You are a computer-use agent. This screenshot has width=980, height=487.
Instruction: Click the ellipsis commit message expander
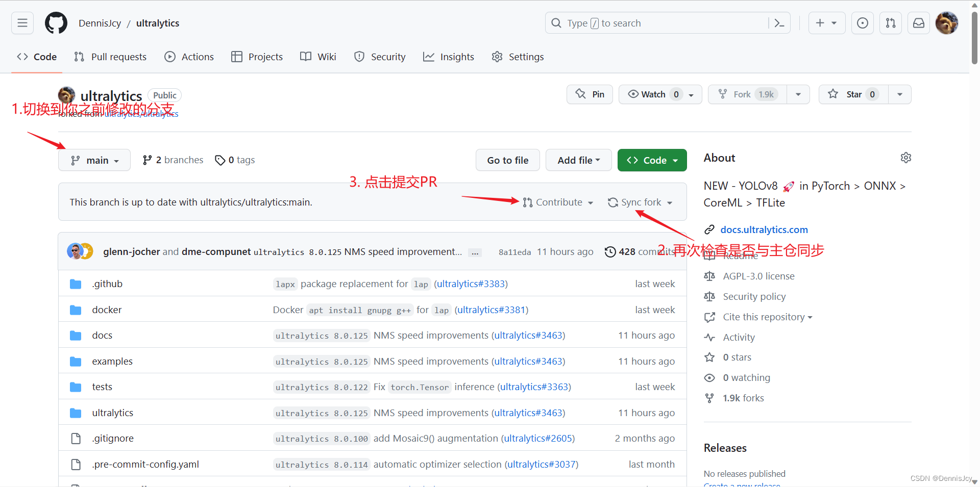pyautogui.click(x=475, y=252)
